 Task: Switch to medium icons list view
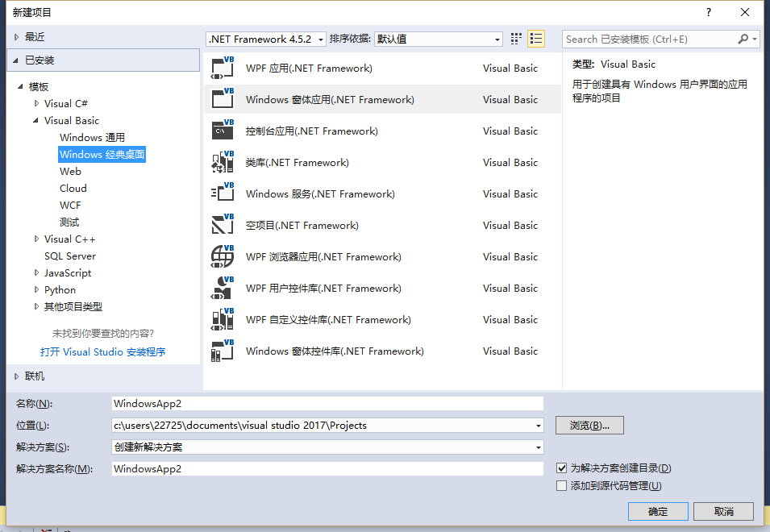click(x=536, y=39)
